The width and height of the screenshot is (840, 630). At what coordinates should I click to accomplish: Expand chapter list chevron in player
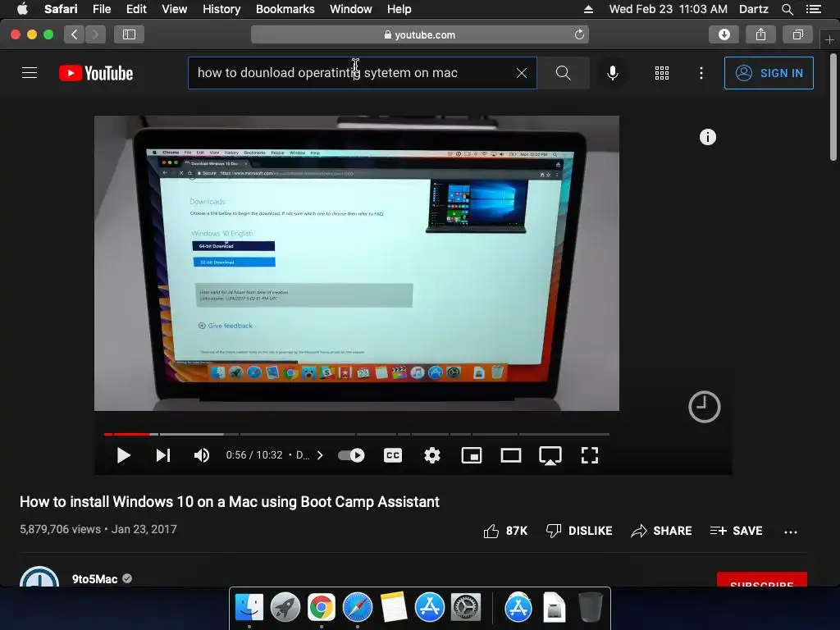click(320, 455)
